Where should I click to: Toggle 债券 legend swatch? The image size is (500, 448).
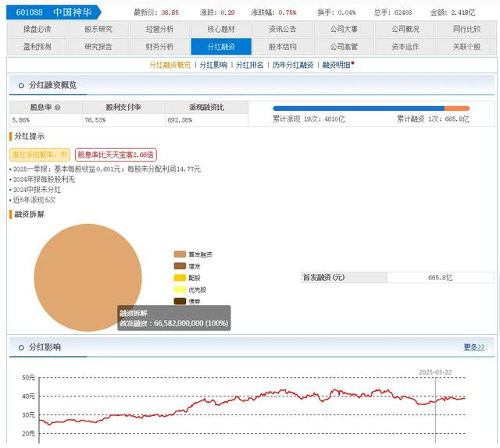point(180,301)
